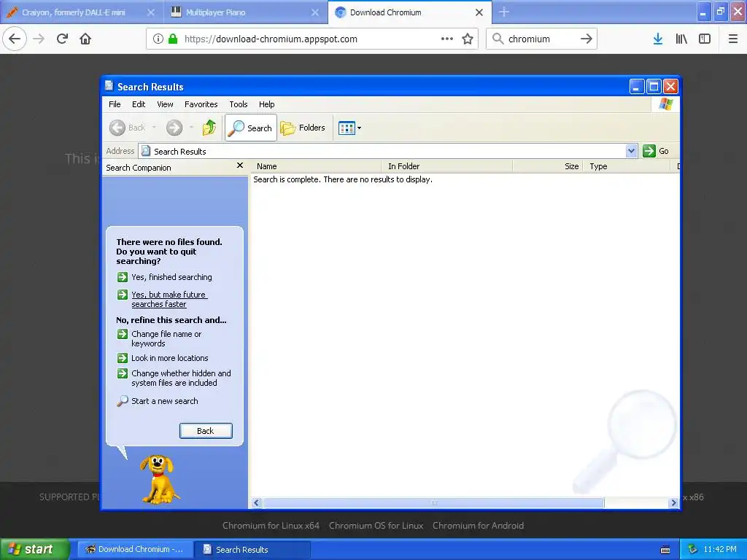
Task: Go back in Firefox
Action: coord(15,39)
